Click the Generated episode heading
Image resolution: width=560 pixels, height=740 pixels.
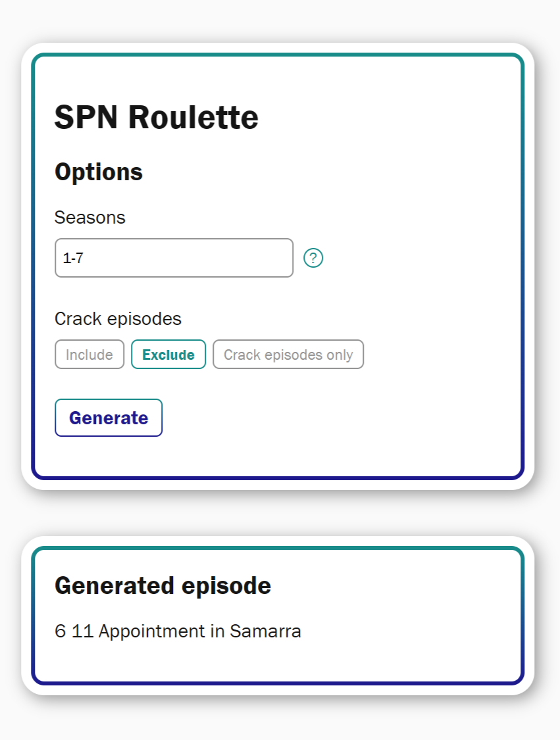point(163,585)
